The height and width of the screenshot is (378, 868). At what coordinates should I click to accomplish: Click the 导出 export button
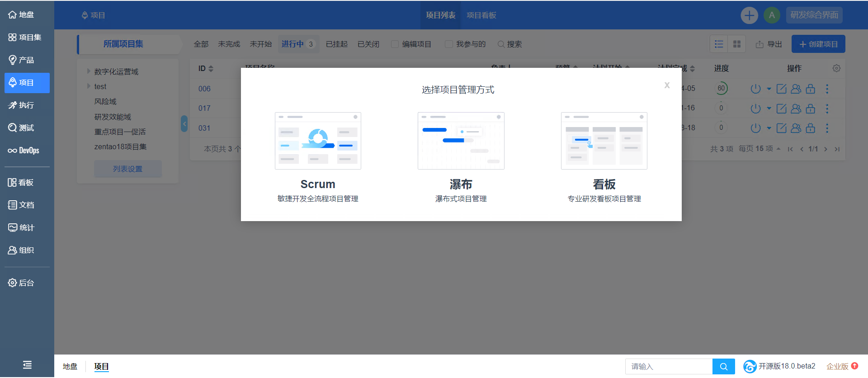769,44
